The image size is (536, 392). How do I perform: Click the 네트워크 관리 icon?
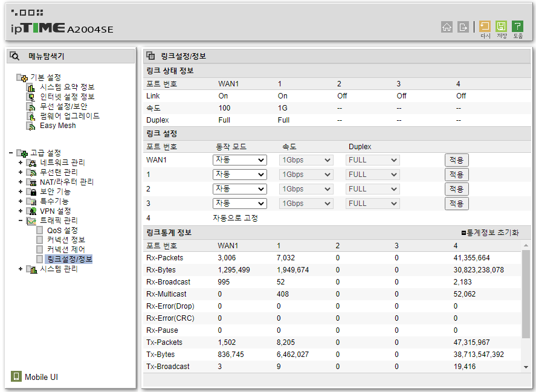31,162
